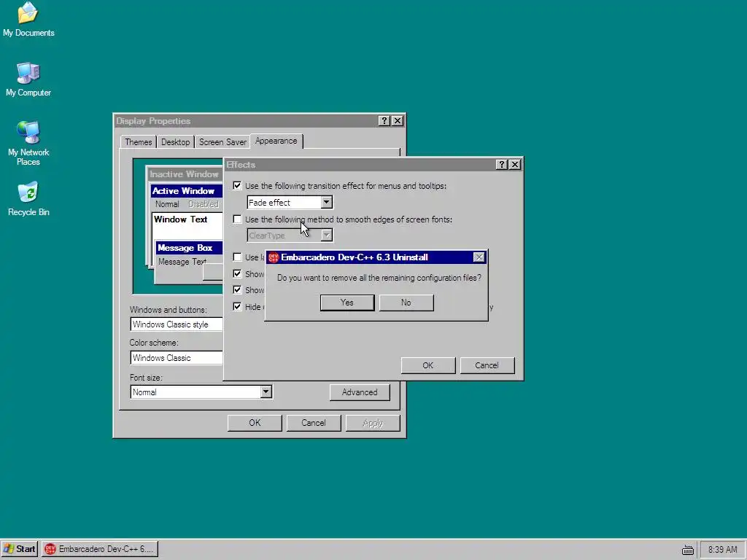
Task: Close the Embarcadero Dev-C++ Uninstall dialog
Action: (x=479, y=257)
